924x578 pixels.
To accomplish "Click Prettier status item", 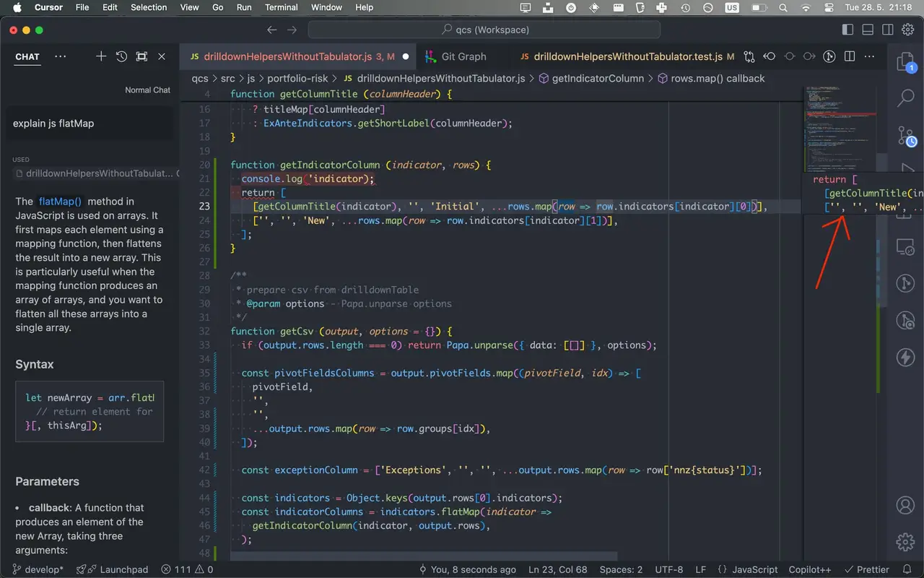I will tap(867, 569).
